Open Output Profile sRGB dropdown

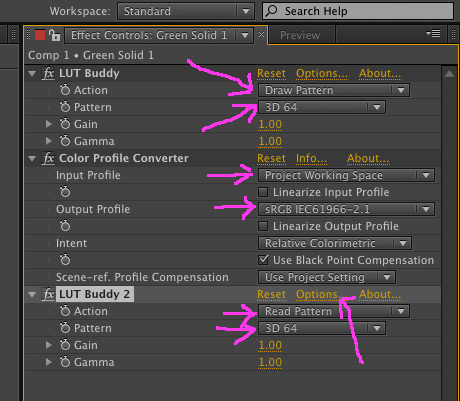tap(346, 209)
